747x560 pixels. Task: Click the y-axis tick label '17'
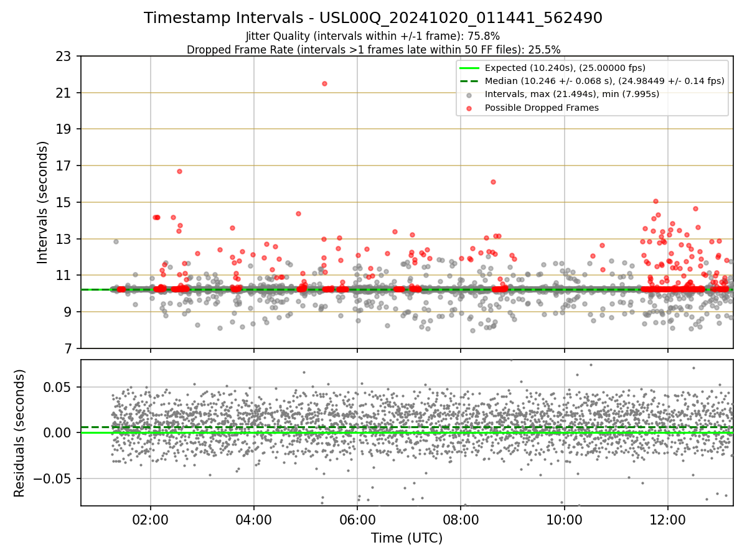click(x=65, y=166)
